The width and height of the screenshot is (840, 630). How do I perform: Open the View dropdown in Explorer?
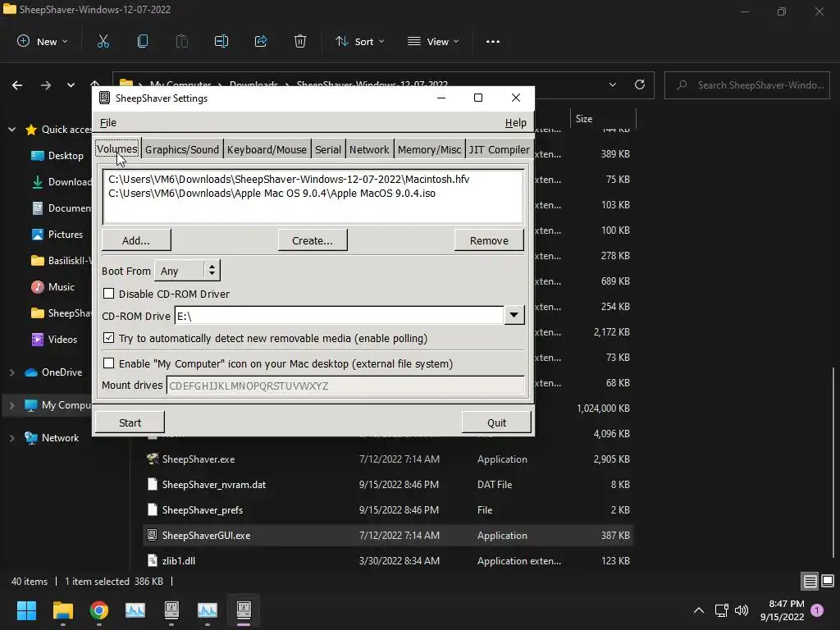click(x=433, y=41)
